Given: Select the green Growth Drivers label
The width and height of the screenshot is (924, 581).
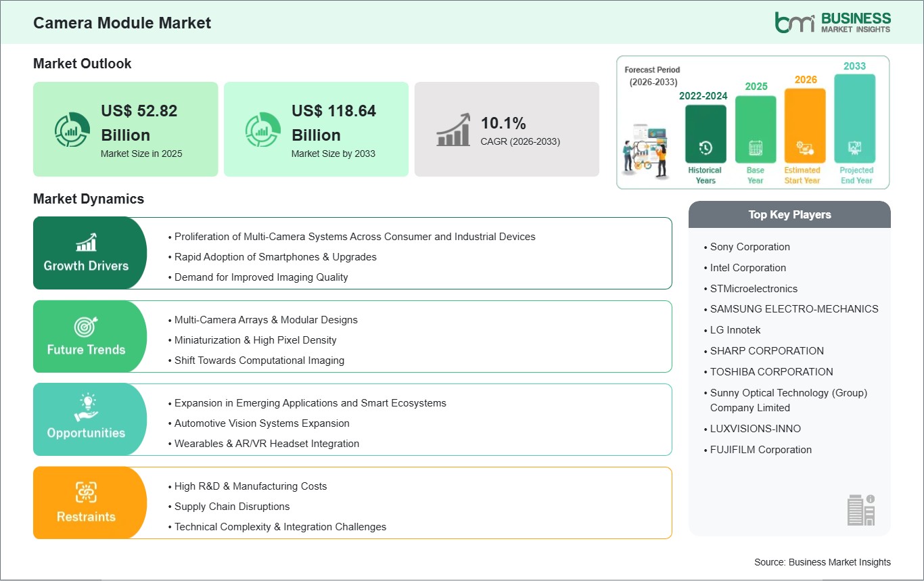Looking at the screenshot, I should click(x=86, y=266).
